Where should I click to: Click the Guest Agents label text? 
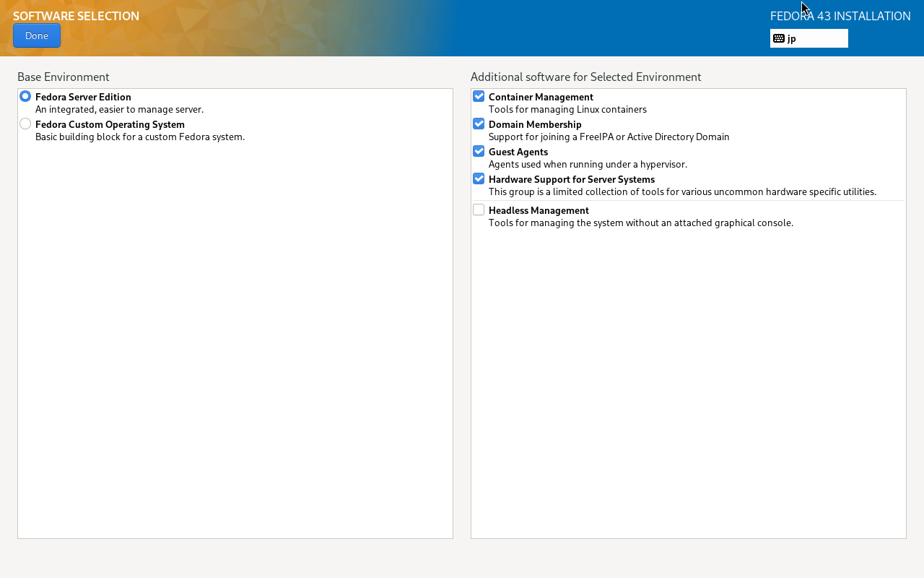(518, 152)
